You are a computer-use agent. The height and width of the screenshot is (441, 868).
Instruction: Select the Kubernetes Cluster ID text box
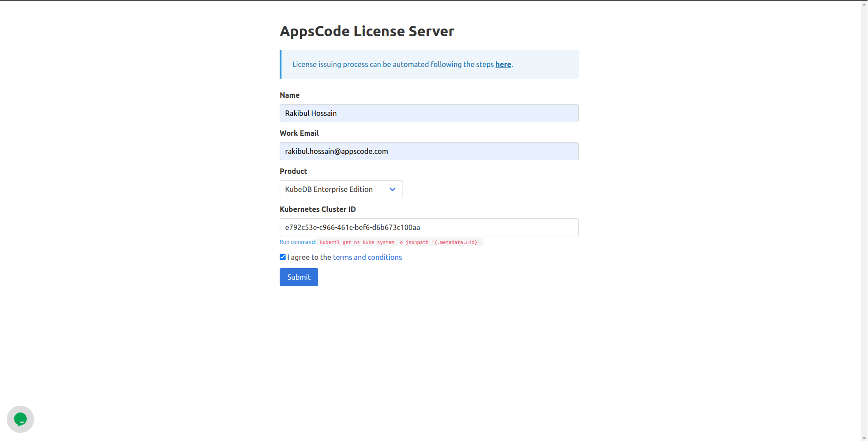tap(429, 227)
